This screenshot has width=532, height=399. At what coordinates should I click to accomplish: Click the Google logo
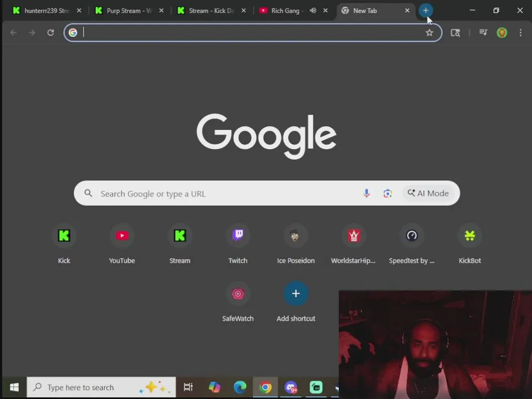pos(267,136)
